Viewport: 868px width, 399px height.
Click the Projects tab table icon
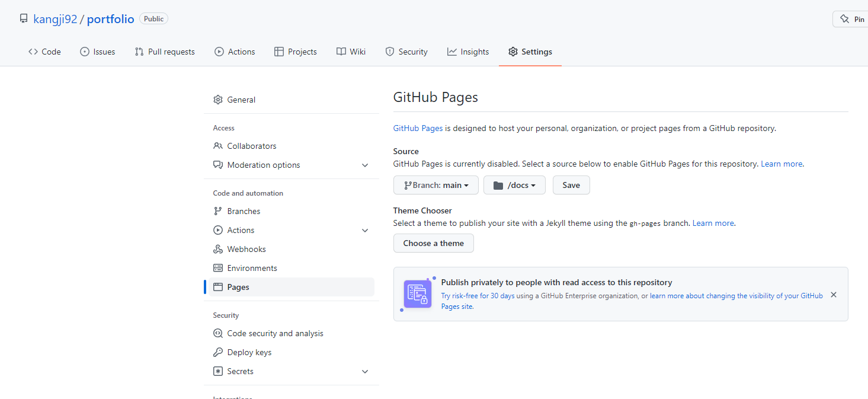tap(279, 52)
